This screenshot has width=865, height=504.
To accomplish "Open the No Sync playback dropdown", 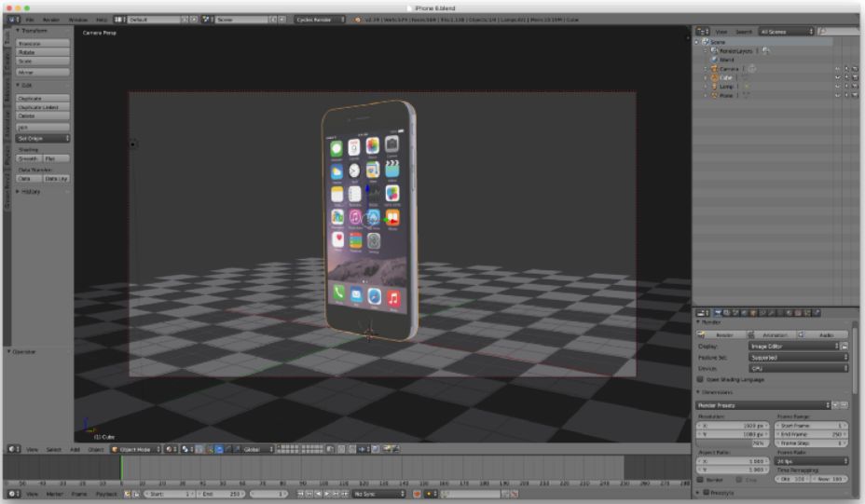I will [x=379, y=494].
